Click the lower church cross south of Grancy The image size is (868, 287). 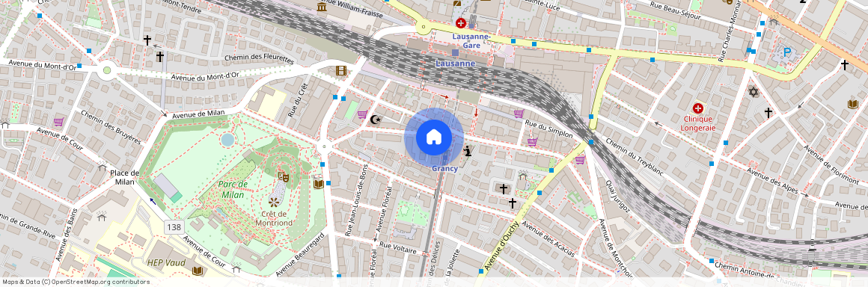tap(513, 203)
